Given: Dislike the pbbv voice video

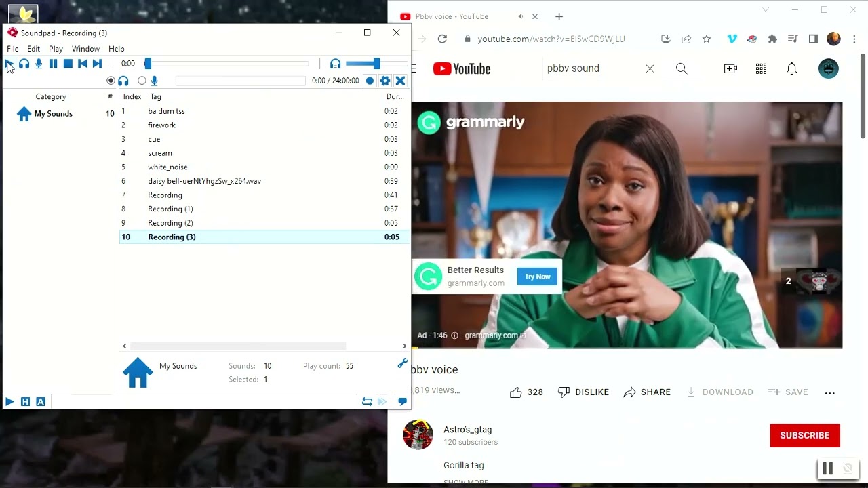Looking at the screenshot, I should (x=583, y=392).
